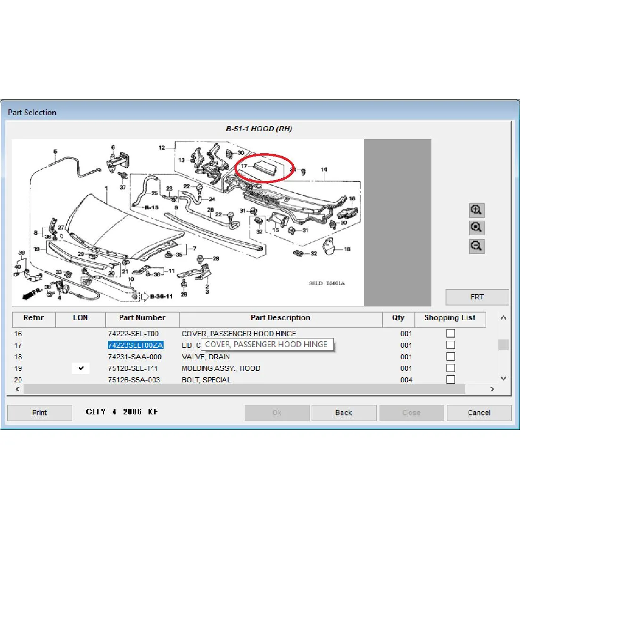Viewport: 644px width, 644px height.
Task: Click the Part Description column header
Action: [x=281, y=318]
